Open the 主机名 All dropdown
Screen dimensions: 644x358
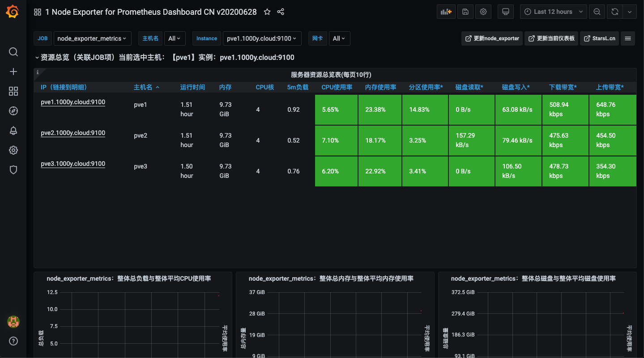175,38
